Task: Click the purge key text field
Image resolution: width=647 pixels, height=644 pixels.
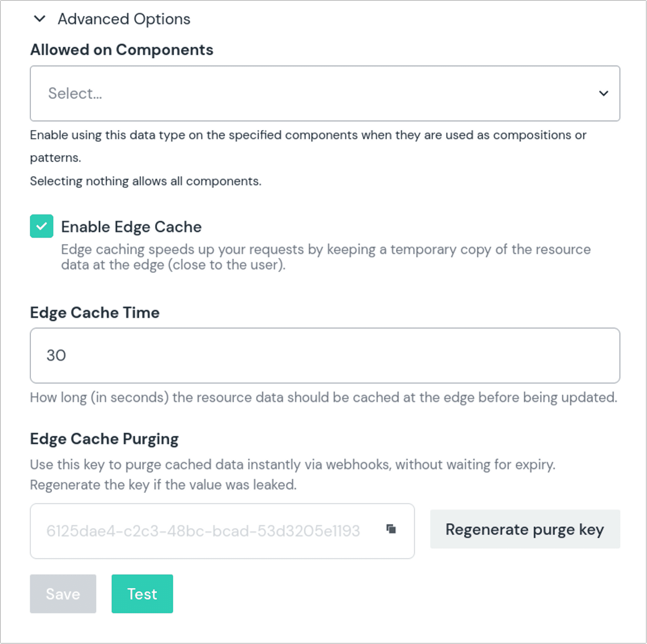Action: point(222,531)
